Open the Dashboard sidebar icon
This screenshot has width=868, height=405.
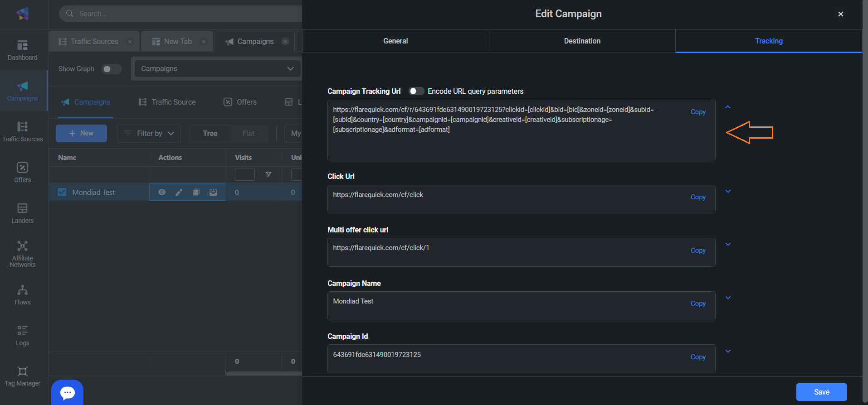point(22,50)
